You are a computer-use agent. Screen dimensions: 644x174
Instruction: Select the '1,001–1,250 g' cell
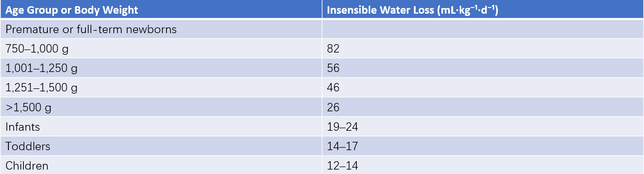161,68
